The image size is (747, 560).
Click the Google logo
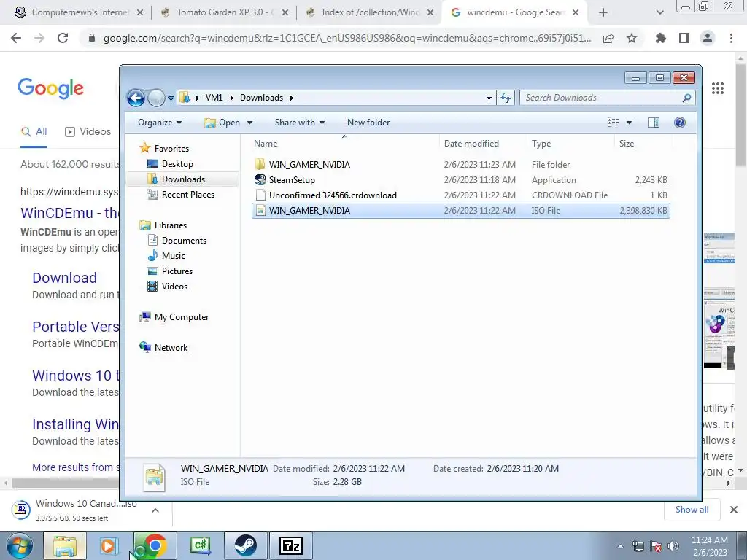(50, 88)
